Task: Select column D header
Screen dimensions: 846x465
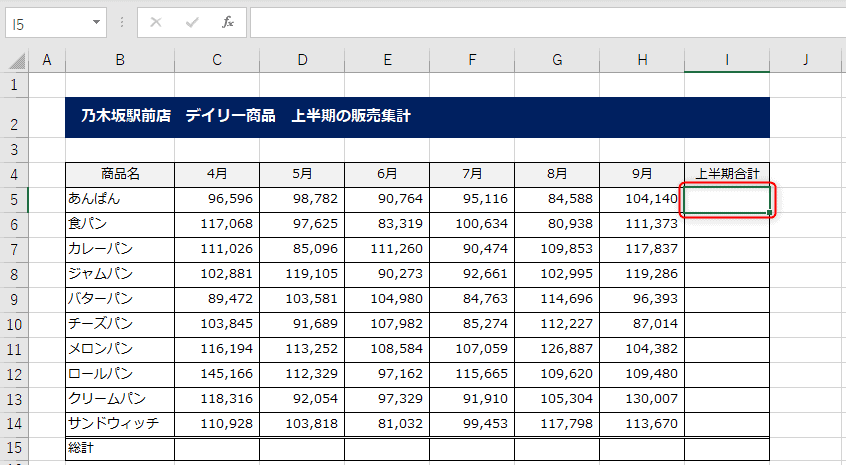Action: [302, 60]
